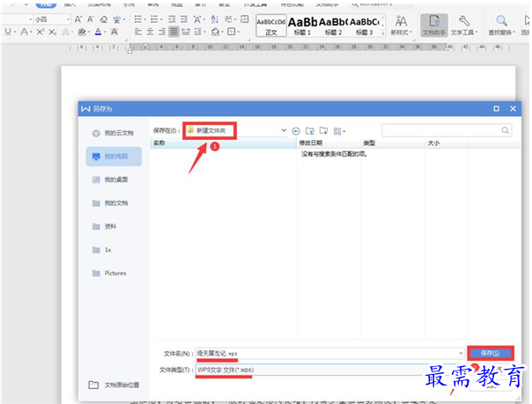Click the strikethrough A icon

tap(24, 32)
